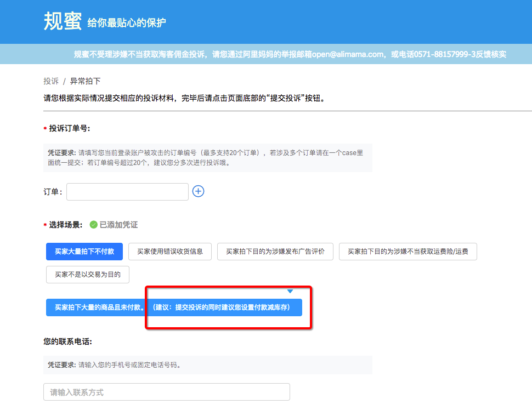Go back via the 投诉 breadcrumb link

(x=51, y=81)
